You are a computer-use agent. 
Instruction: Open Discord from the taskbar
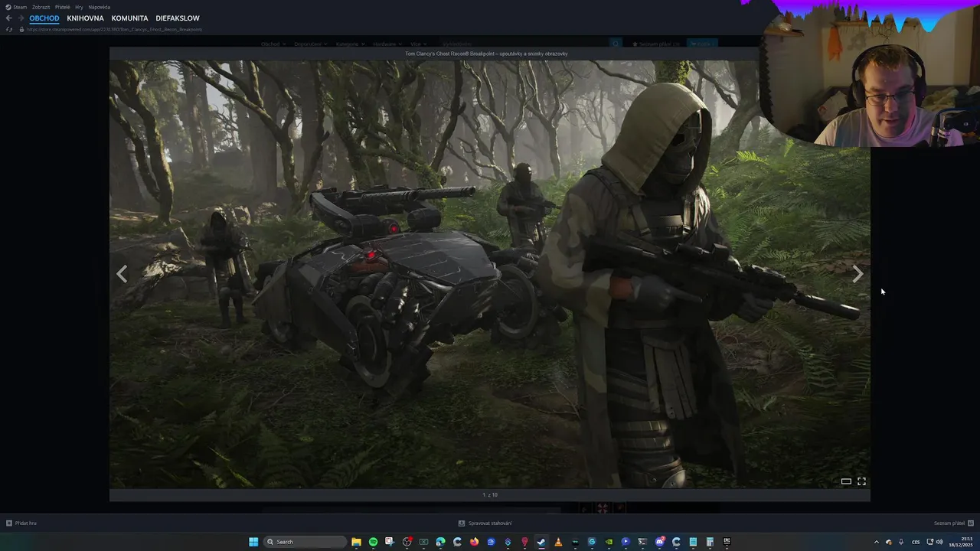[659, 542]
